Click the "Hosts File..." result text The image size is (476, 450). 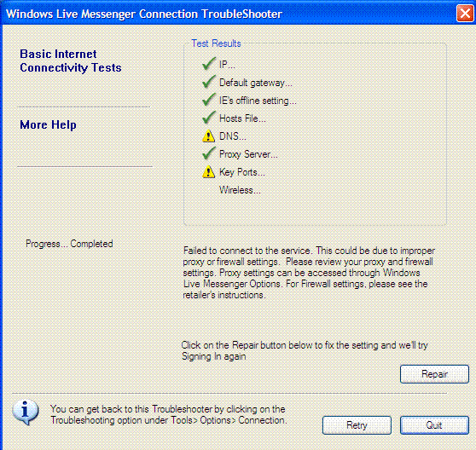pos(242,118)
